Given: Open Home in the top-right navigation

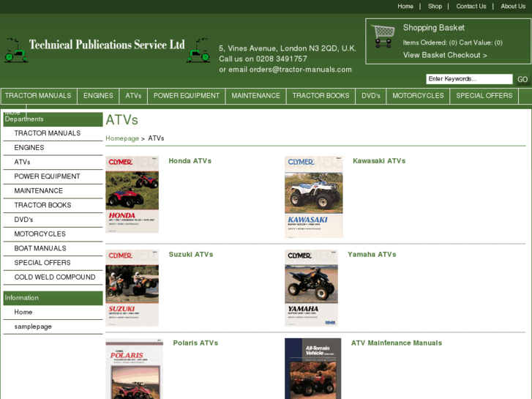Looking at the screenshot, I should (x=405, y=6).
